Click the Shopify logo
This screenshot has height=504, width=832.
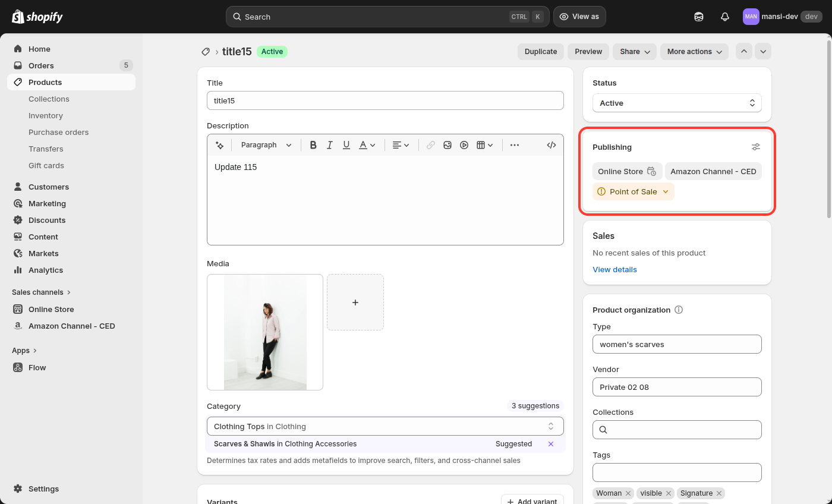coord(37,17)
